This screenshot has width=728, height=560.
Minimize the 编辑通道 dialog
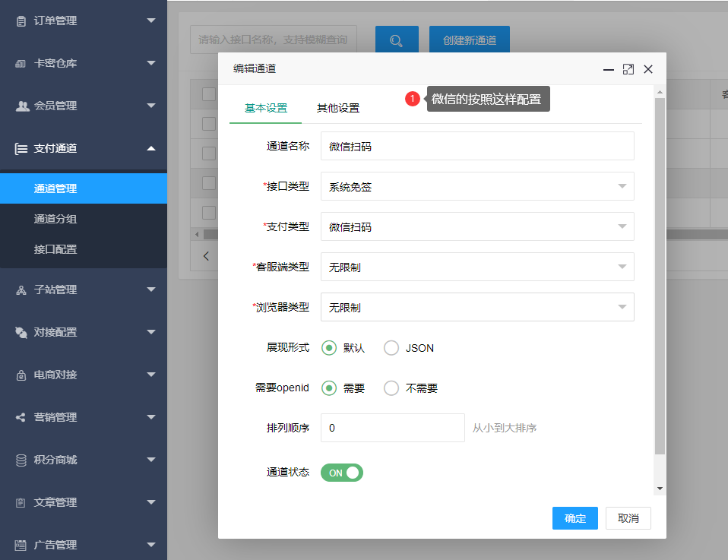pyautogui.click(x=608, y=70)
